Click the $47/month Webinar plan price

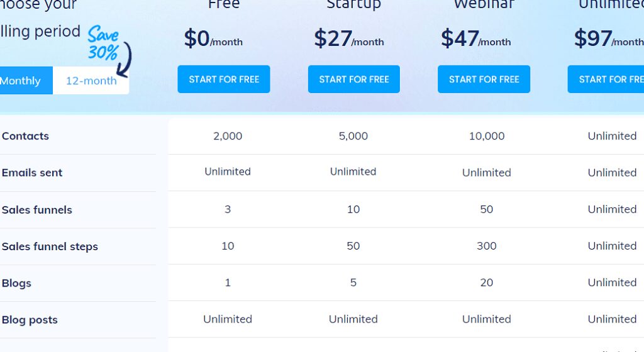pyautogui.click(x=475, y=39)
